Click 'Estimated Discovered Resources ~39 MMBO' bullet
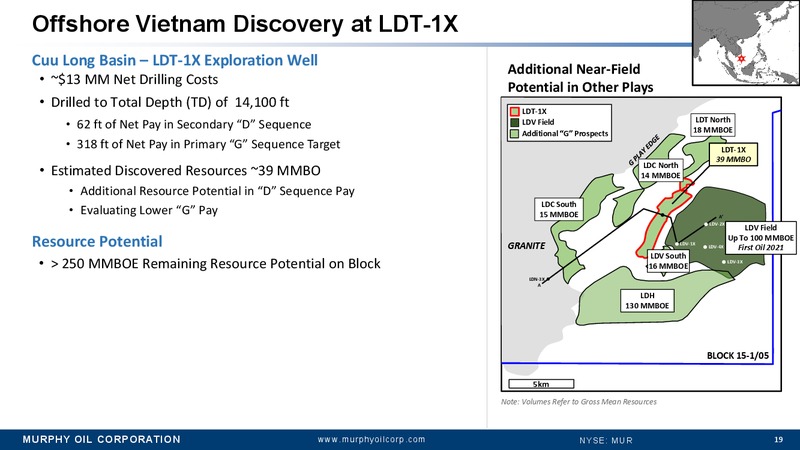The width and height of the screenshot is (800, 450). (x=186, y=170)
